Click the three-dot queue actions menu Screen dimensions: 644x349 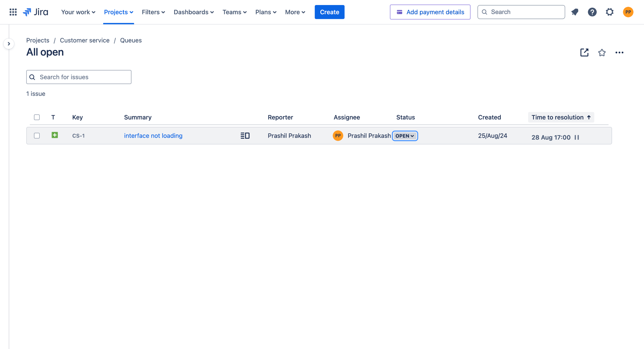(619, 53)
